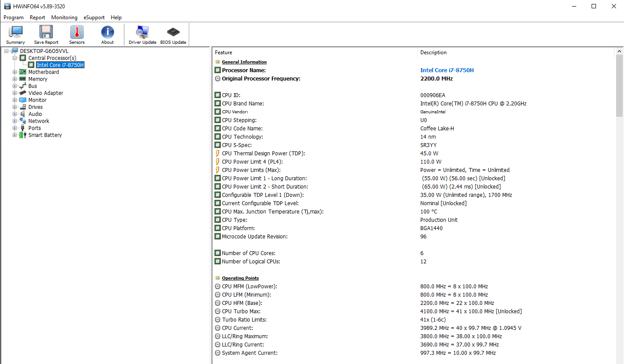Open the Report menu
Image resolution: width=624 pixels, height=364 pixels.
pos(38,17)
